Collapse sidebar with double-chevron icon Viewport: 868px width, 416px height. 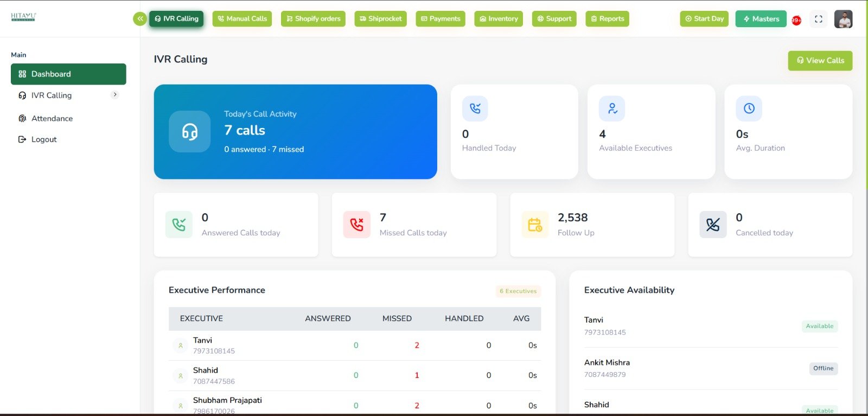pyautogui.click(x=140, y=18)
